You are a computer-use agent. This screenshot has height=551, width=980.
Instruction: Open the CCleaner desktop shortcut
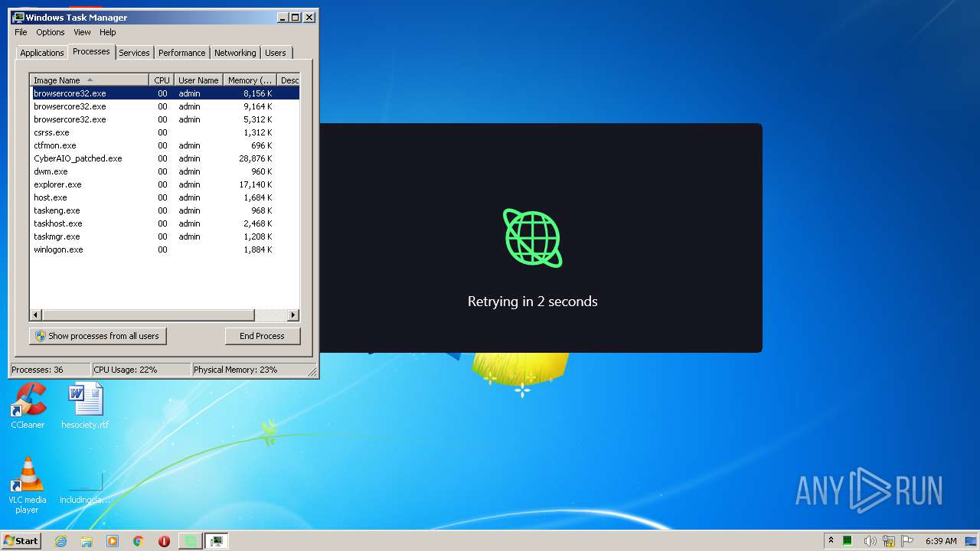pos(28,405)
